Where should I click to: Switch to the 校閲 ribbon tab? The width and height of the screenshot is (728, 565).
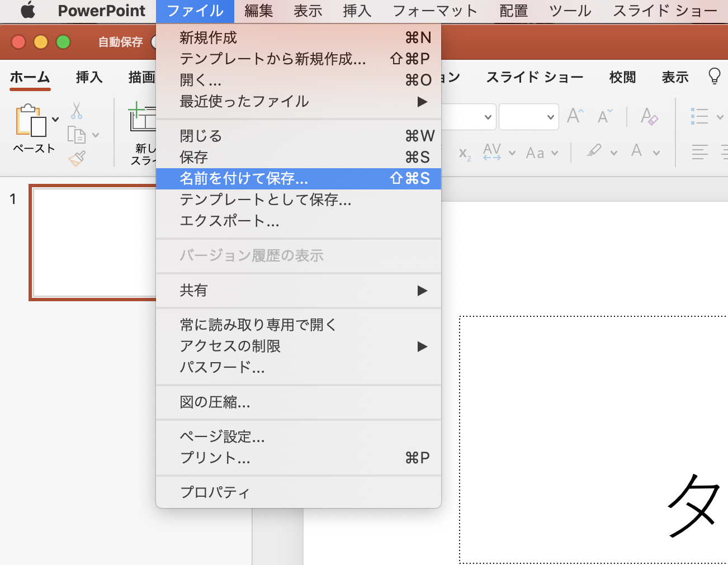[622, 77]
